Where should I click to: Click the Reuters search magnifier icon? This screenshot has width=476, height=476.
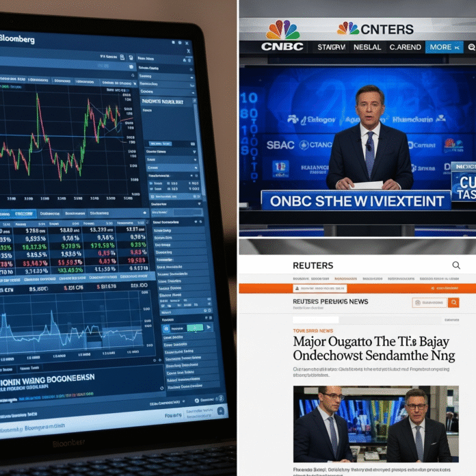point(456,265)
